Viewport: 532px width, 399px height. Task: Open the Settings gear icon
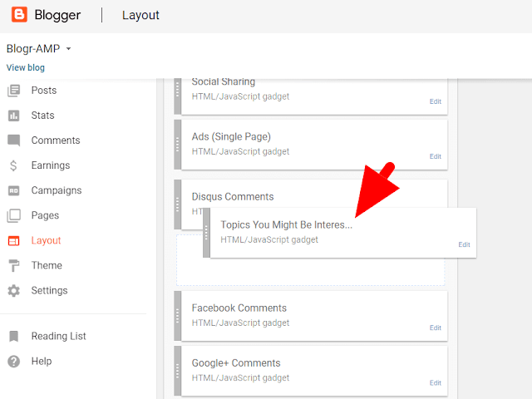[x=13, y=290]
